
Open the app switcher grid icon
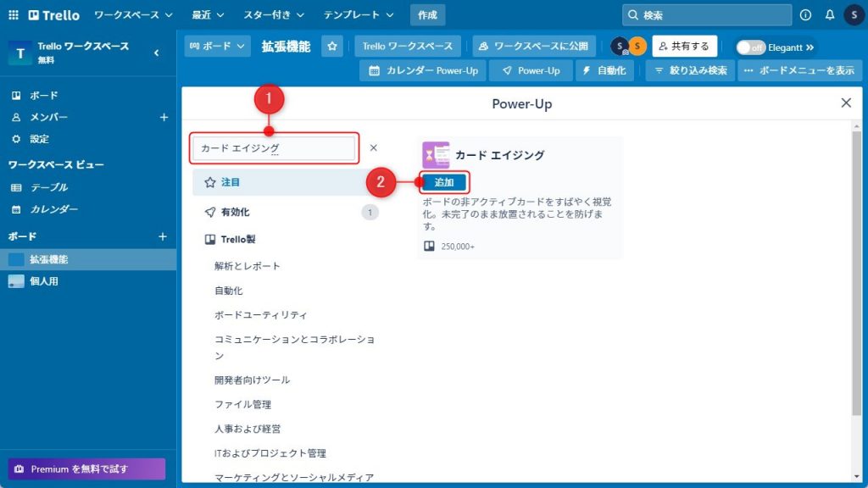tap(14, 15)
